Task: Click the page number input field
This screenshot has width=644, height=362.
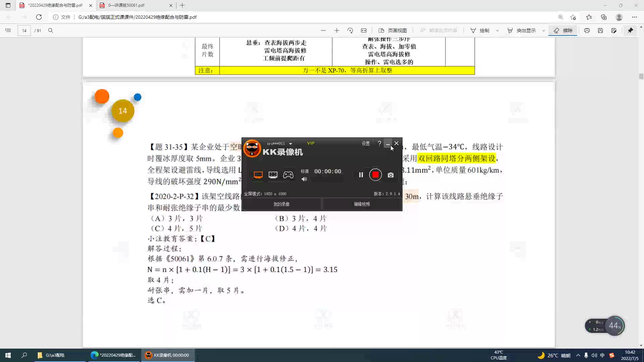Action: (24, 31)
